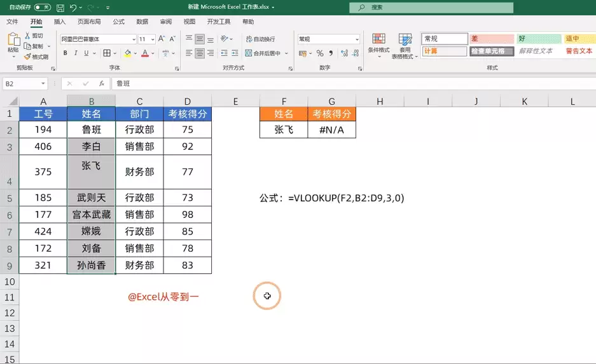Apply the 差 (Bad) cell style
The height and width of the screenshot is (364, 596).
[x=492, y=39]
